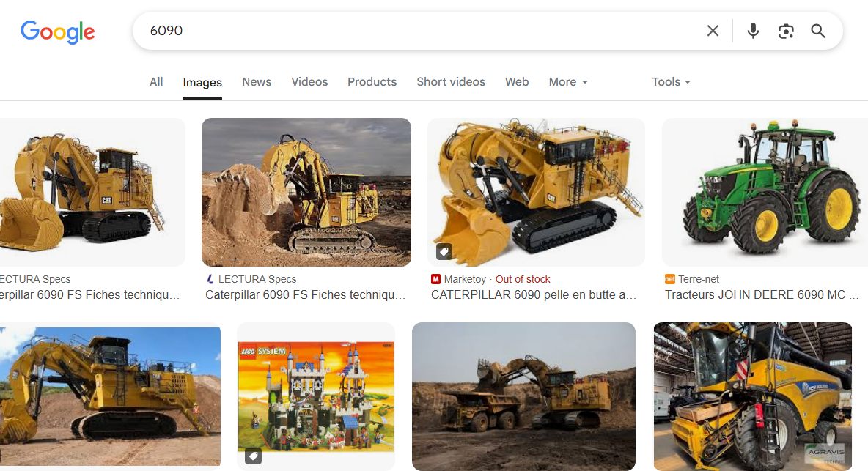This screenshot has width=868, height=471.
Task: Open Caterpillar excavator digging dirt thumbnail
Action: click(x=306, y=192)
